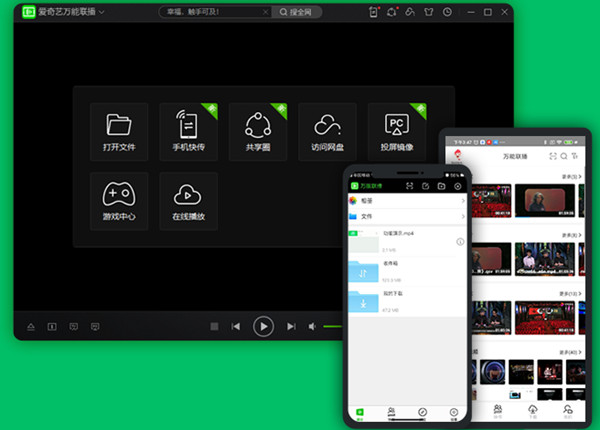Image resolution: width=600 pixels, height=430 pixels.
Task: Open the play history clock icon
Action: (x=447, y=12)
